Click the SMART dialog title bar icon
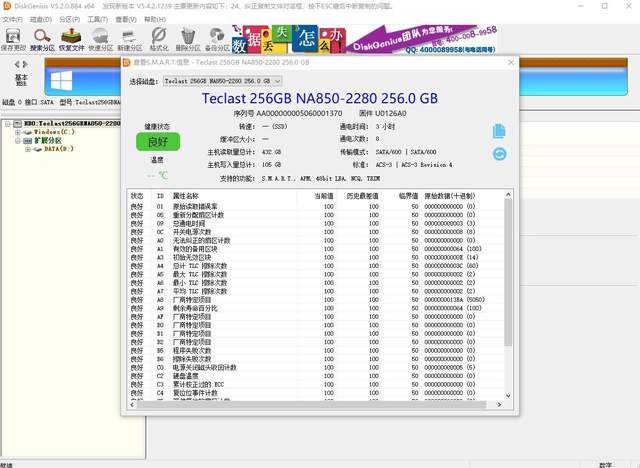The height and width of the screenshot is (468, 640). tap(127, 62)
